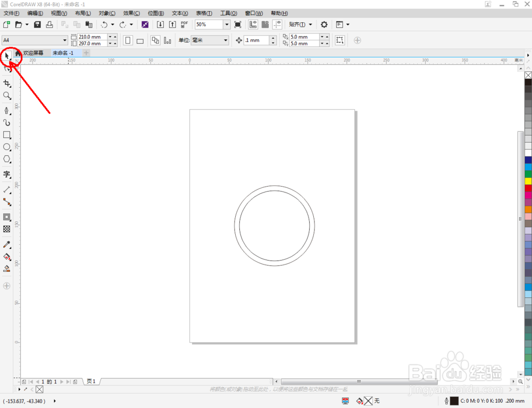The width and height of the screenshot is (532, 408).
Task: Open the Options gear icon
Action: point(324,24)
